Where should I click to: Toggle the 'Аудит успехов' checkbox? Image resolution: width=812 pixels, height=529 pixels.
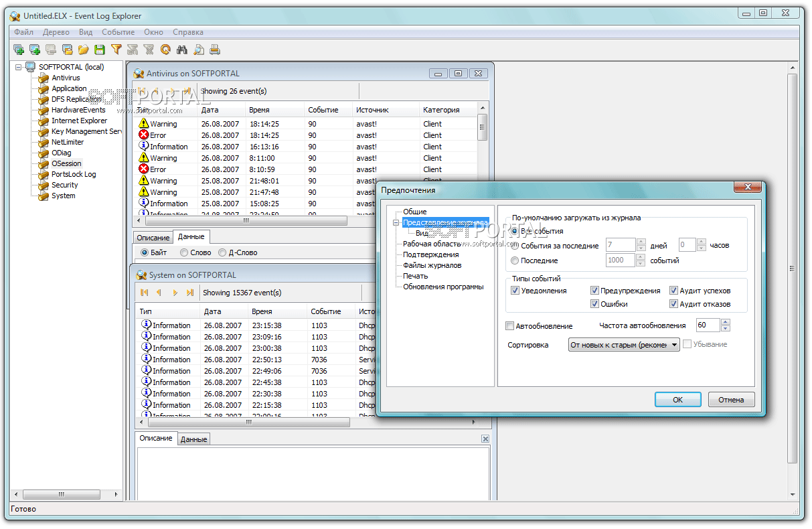pyautogui.click(x=673, y=291)
